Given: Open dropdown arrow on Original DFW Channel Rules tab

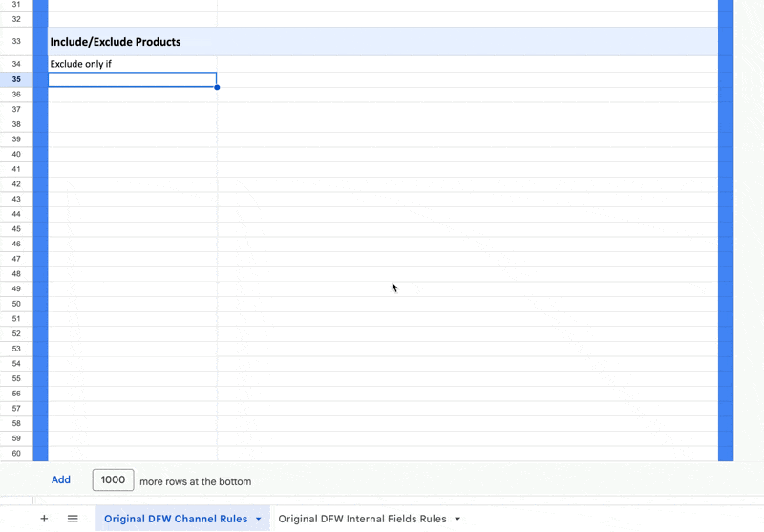Looking at the screenshot, I should [x=259, y=519].
